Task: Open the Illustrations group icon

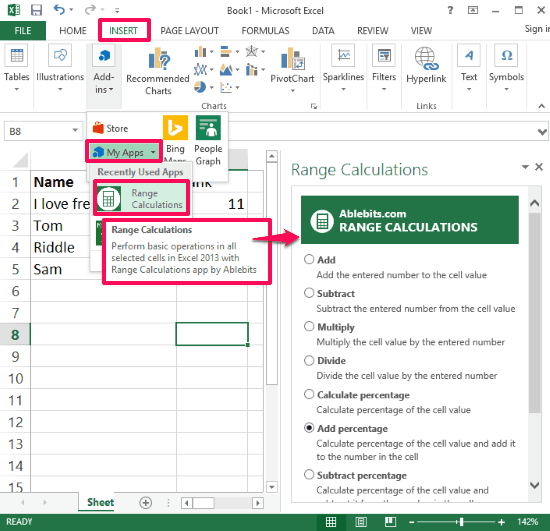Action: pos(60,55)
